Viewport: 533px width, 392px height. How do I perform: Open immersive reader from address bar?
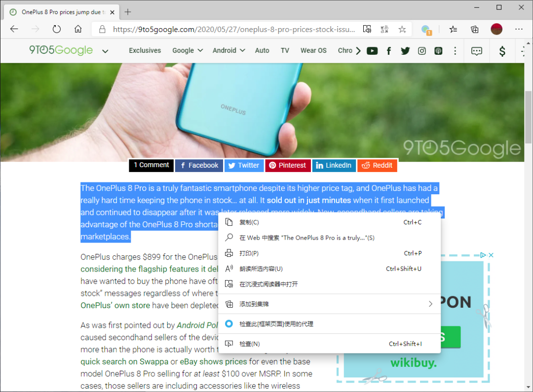(367, 29)
